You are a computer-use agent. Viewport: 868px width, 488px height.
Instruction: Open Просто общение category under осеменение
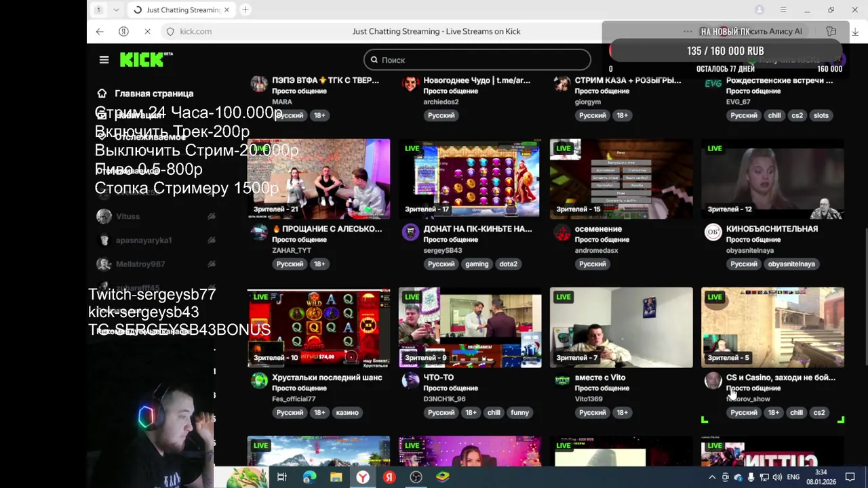(x=602, y=239)
